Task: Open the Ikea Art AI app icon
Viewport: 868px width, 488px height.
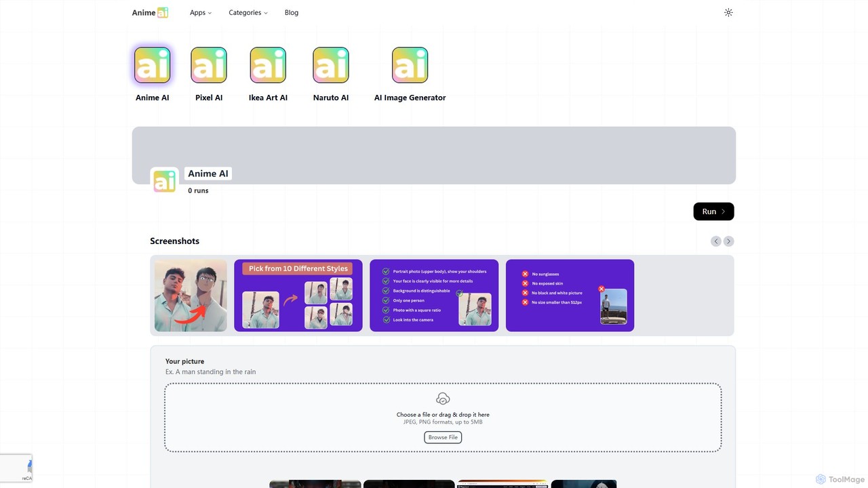Action: 268,65
